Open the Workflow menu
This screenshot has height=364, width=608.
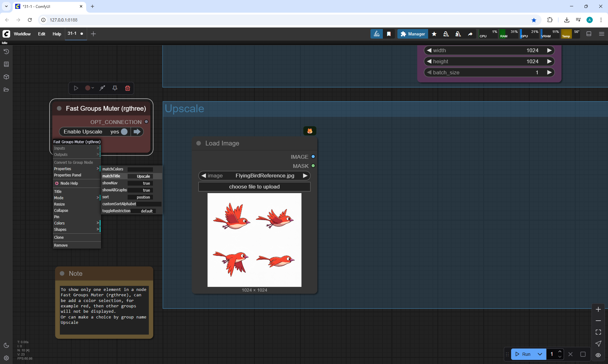click(x=22, y=34)
